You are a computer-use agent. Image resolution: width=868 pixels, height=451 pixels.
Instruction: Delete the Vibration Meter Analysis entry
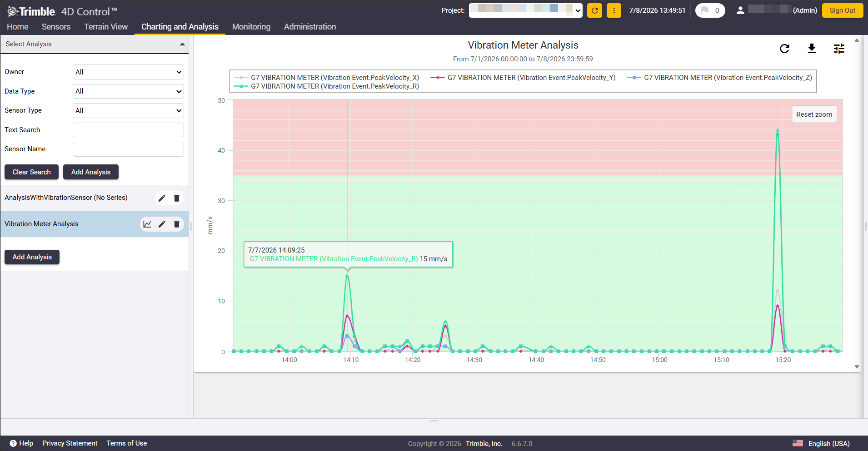pos(177,224)
